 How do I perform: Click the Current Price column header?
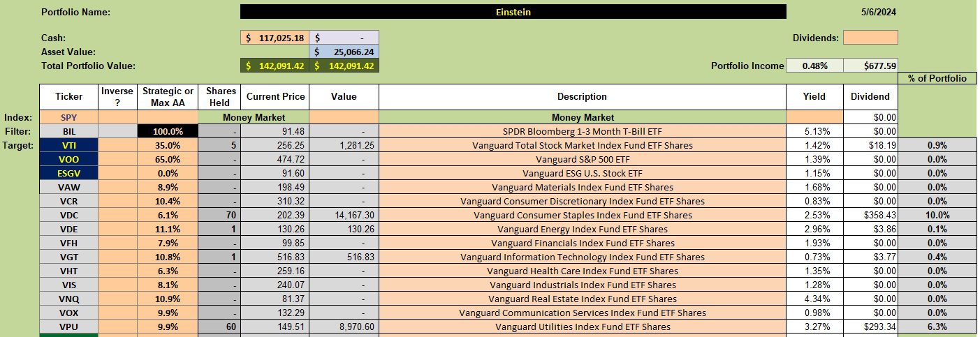[274, 97]
